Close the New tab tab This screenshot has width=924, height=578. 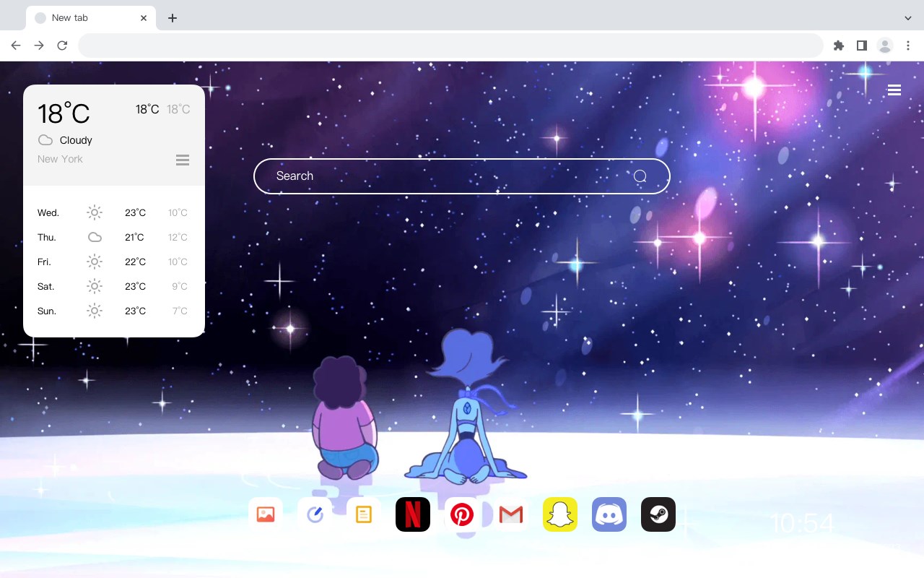(144, 18)
